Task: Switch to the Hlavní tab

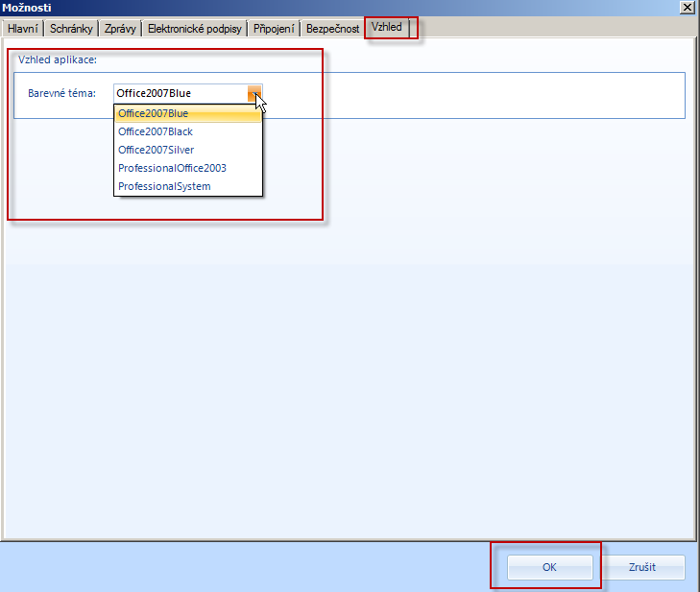Action: [x=22, y=29]
